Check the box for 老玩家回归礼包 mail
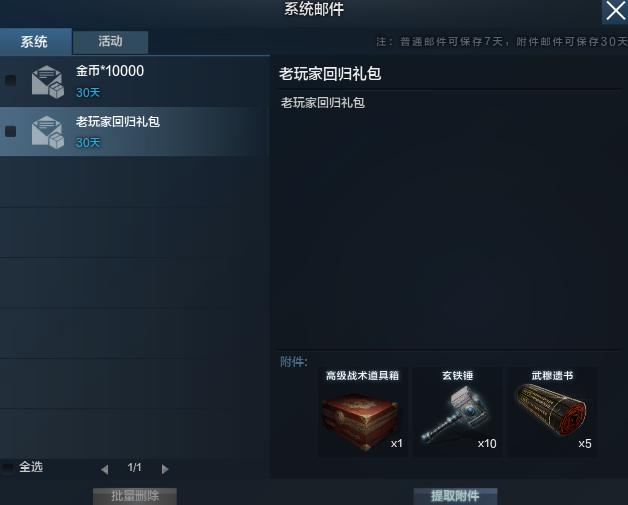Viewport: 628px width, 505px height. 10,131
